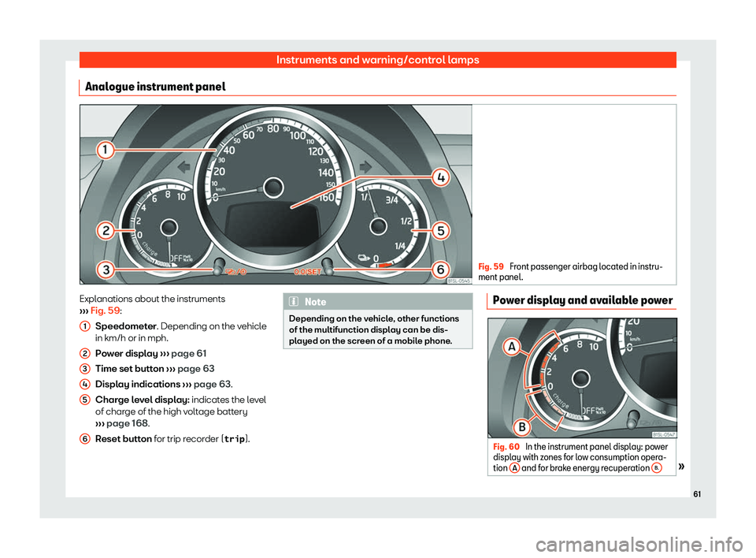This screenshot has height=558, width=756.
Task: Click the speedometer dial in Fig. 59
Action: [273, 186]
